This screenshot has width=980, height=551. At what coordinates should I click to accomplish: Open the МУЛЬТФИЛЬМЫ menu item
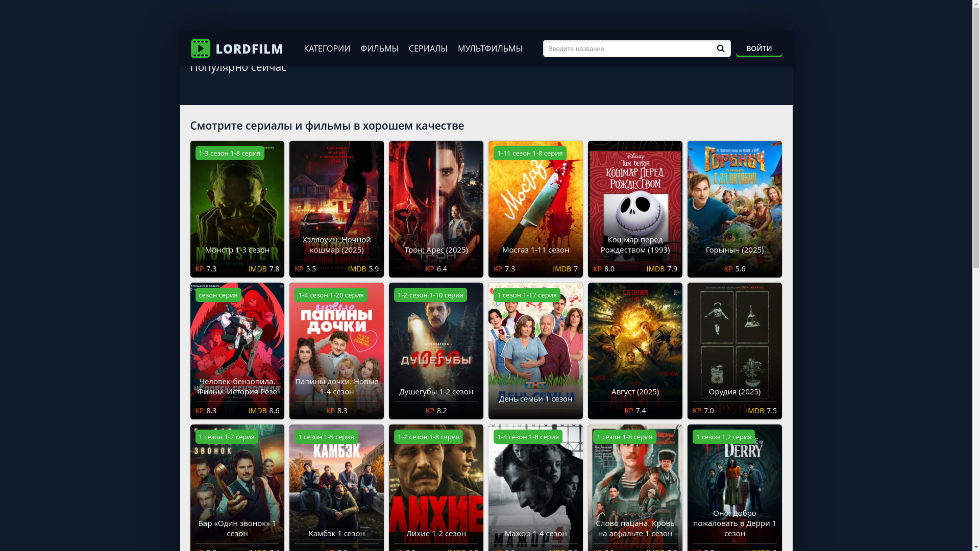490,48
